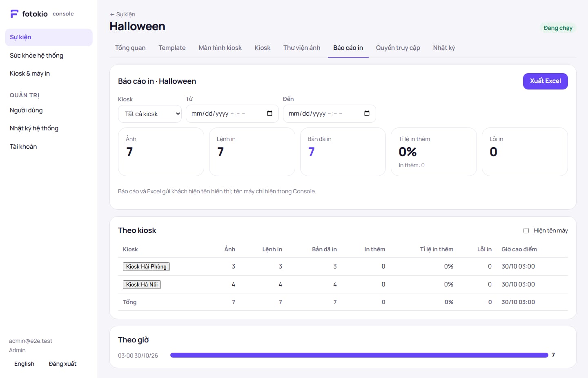The height and width of the screenshot is (378, 588).
Task: Open Sức khỏe hệ thống in sidebar
Action: click(49, 56)
